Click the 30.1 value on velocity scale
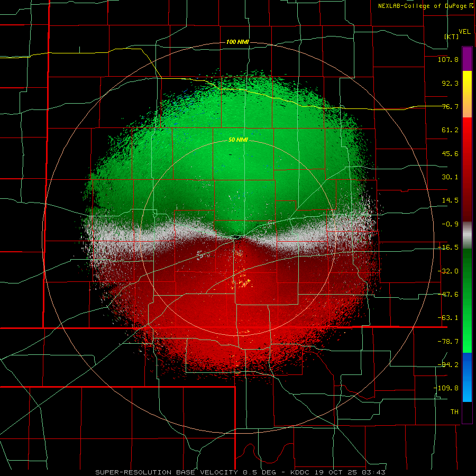 (x=450, y=177)
